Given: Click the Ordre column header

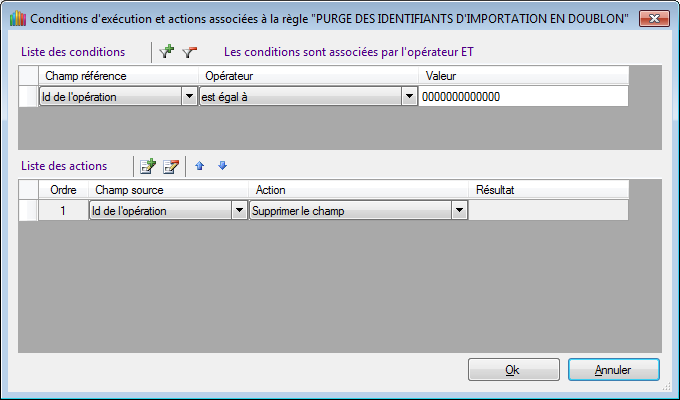Looking at the screenshot, I should (63, 190).
